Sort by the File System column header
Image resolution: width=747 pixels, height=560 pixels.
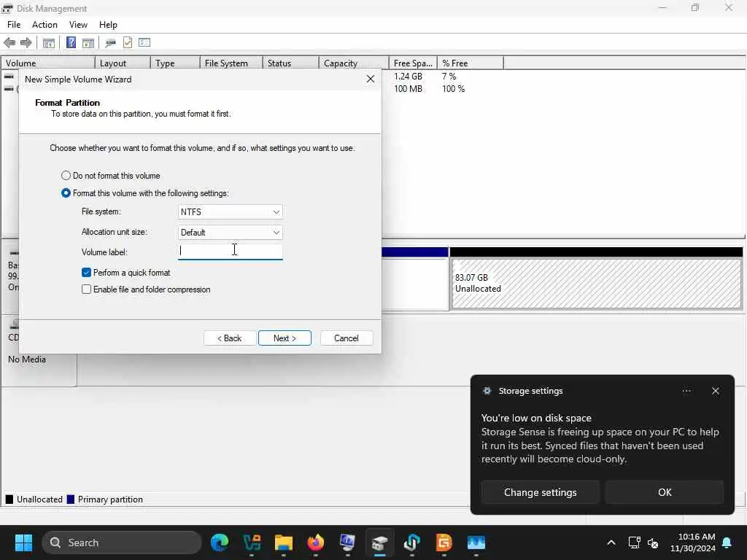[231, 63]
